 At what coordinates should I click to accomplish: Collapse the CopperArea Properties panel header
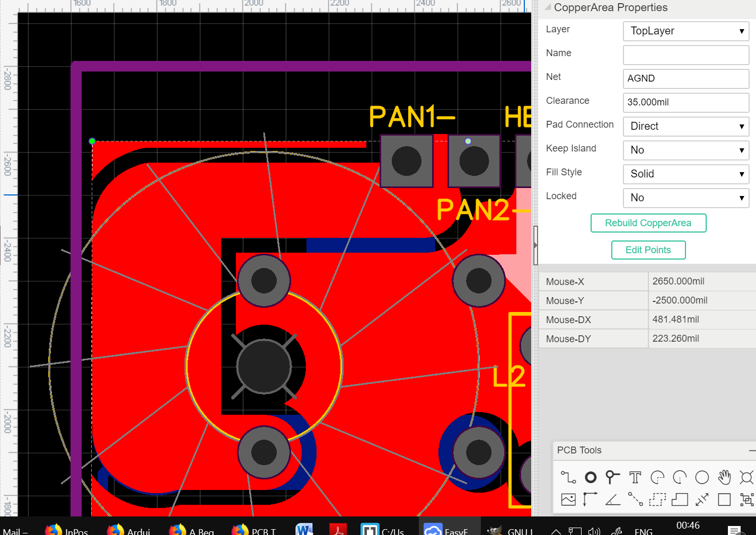click(548, 7)
